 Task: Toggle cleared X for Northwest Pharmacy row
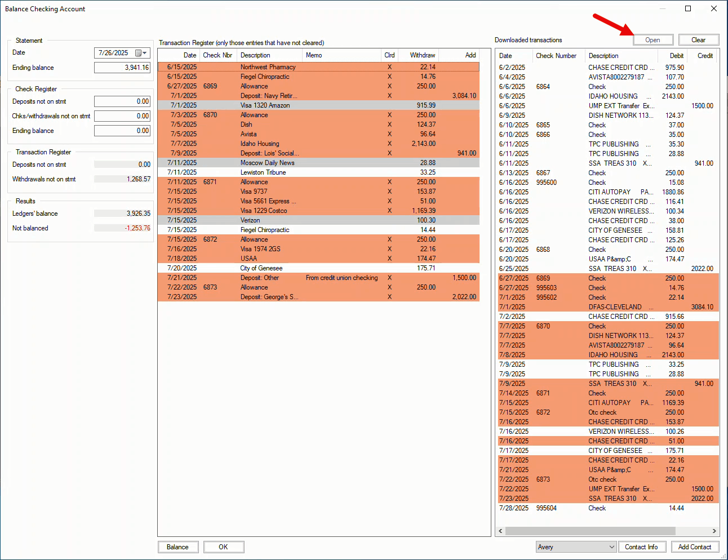pos(389,67)
